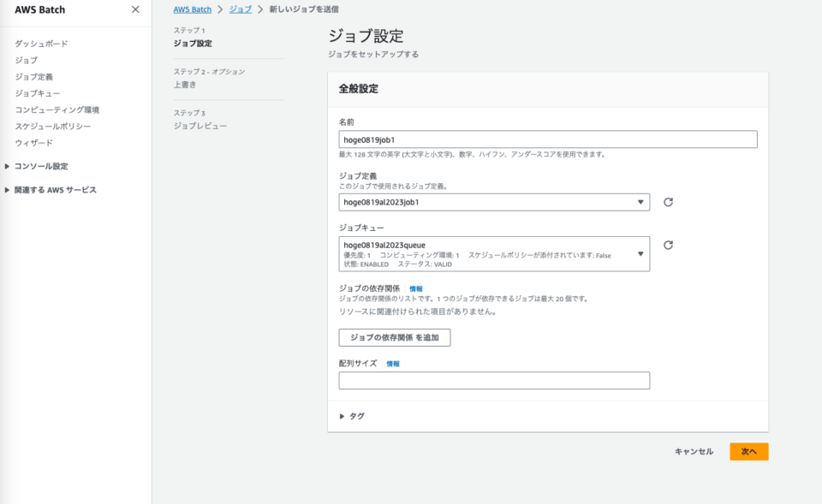This screenshot has width=822, height=504.
Task: Open the ジョブ定義 dropdown hoge0819al2023job1
Action: point(494,202)
